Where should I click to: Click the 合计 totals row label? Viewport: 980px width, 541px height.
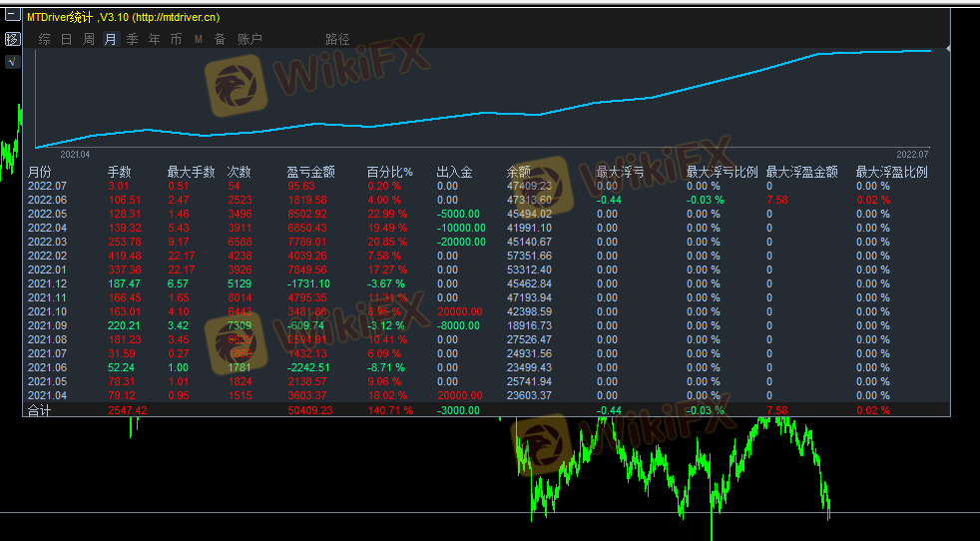click(39, 410)
